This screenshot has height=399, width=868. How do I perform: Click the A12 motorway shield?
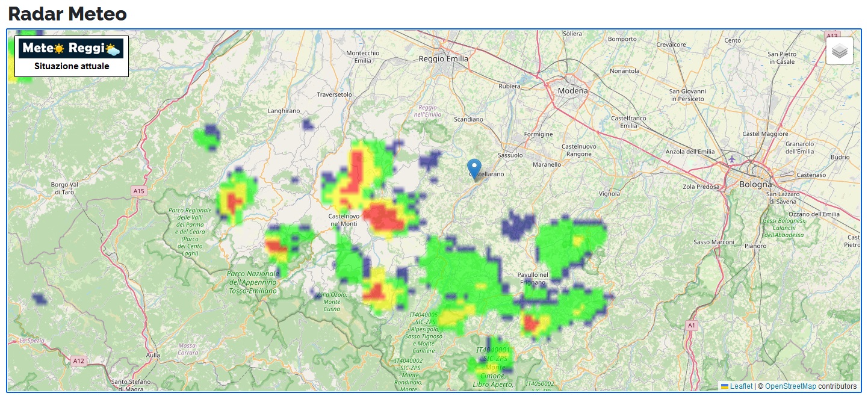click(x=78, y=361)
